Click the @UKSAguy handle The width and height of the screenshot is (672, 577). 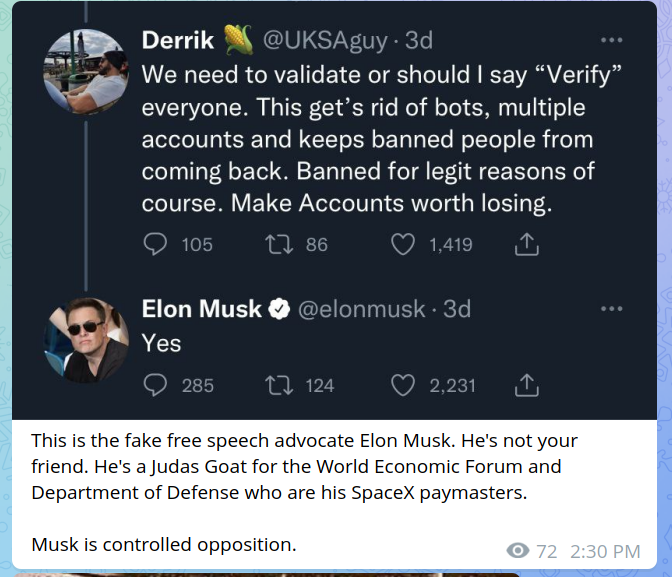click(x=334, y=41)
